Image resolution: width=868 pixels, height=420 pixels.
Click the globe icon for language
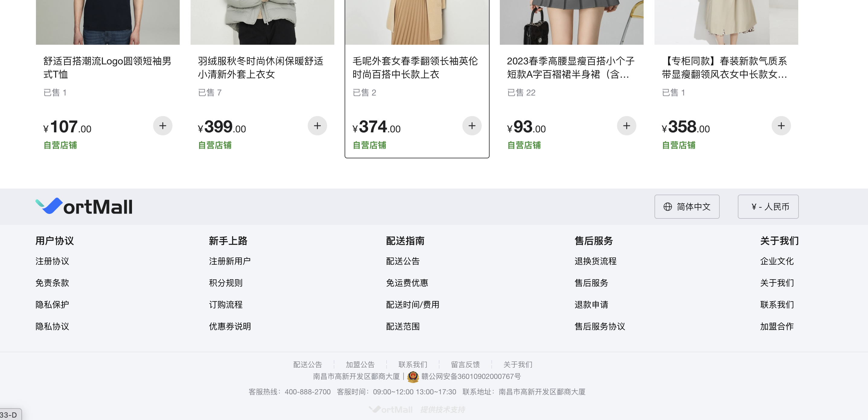(x=667, y=207)
